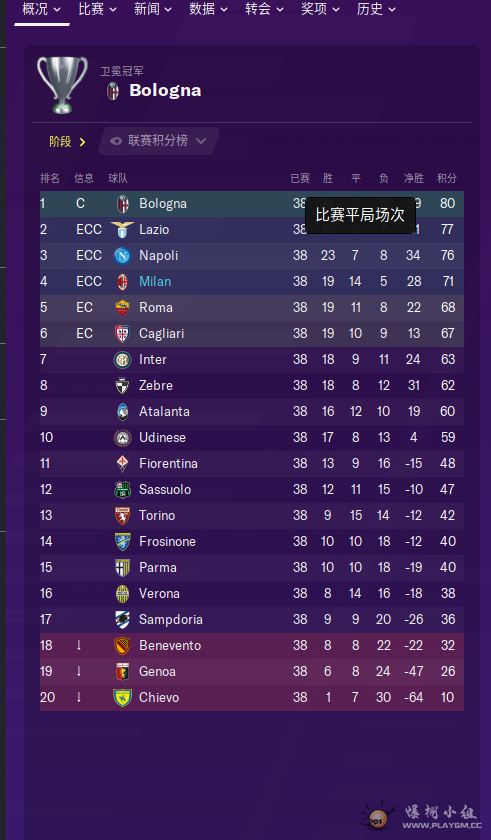Viewport: 491px width, 840px height.
Task: Click Genoa crest in table
Action: tap(123, 671)
